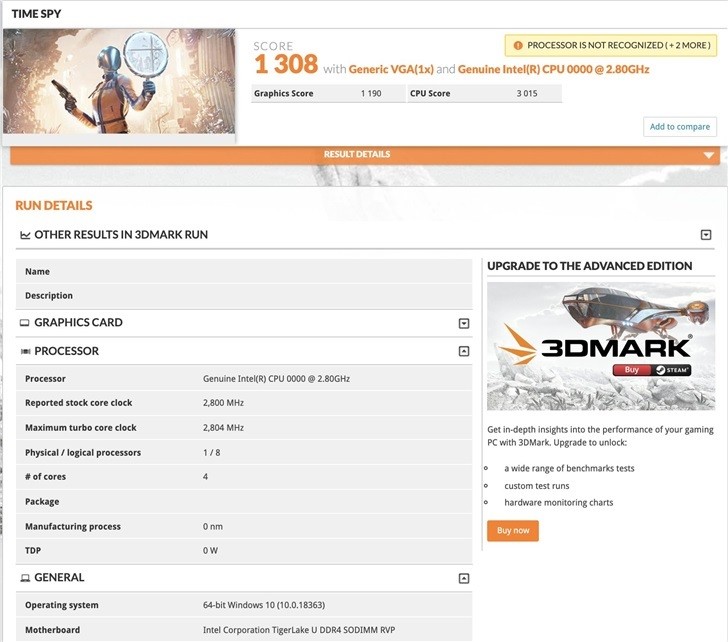Viewport: 728px width, 642px height.
Task: Click the Reported stock core clock label
Action: click(78, 403)
